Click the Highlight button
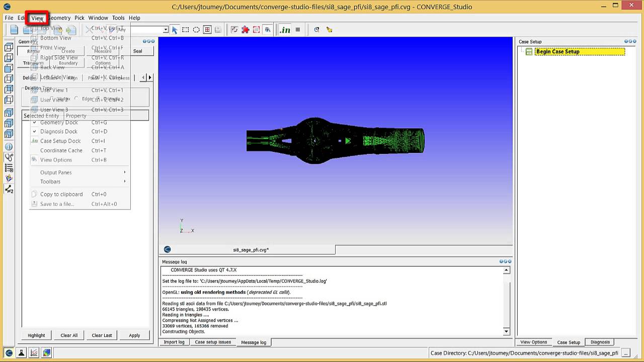The image size is (644, 362). [x=36, y=335]
